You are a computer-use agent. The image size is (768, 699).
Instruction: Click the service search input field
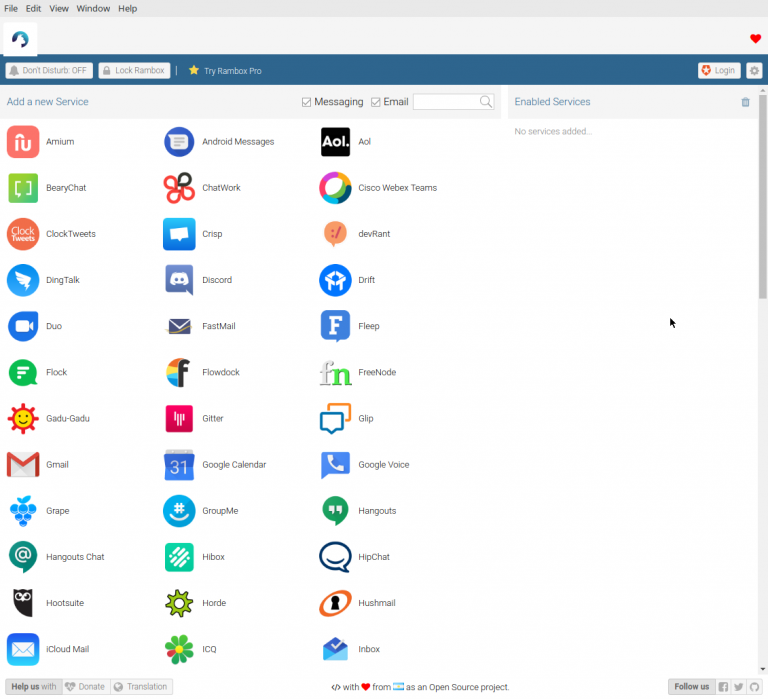click(446, 102)
